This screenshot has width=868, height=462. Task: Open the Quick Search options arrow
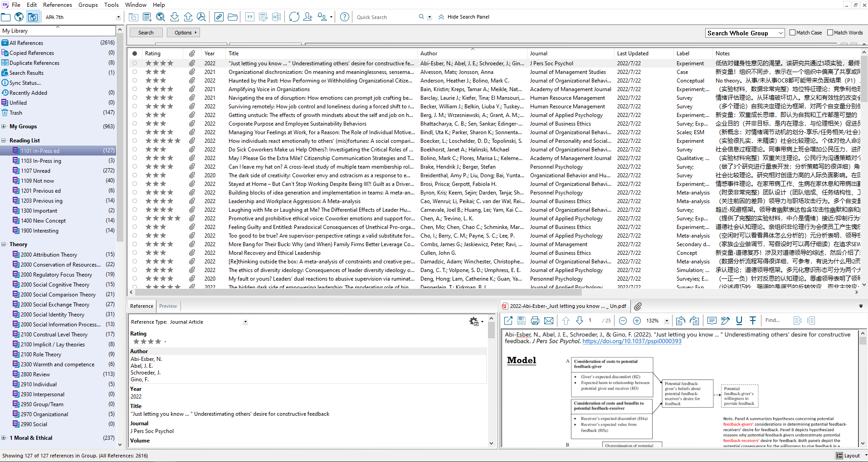click(x=429, y=17)
